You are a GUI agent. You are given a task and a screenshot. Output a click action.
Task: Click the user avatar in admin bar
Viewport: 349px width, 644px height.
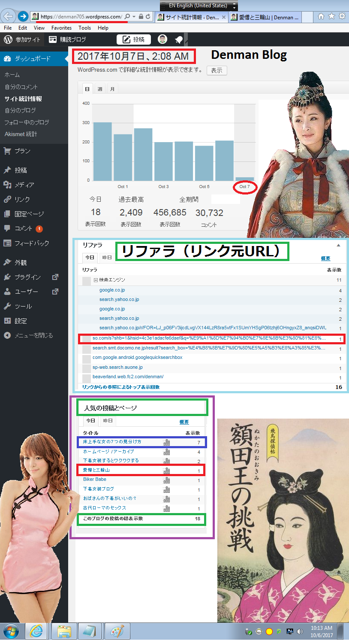click(162, 39)
